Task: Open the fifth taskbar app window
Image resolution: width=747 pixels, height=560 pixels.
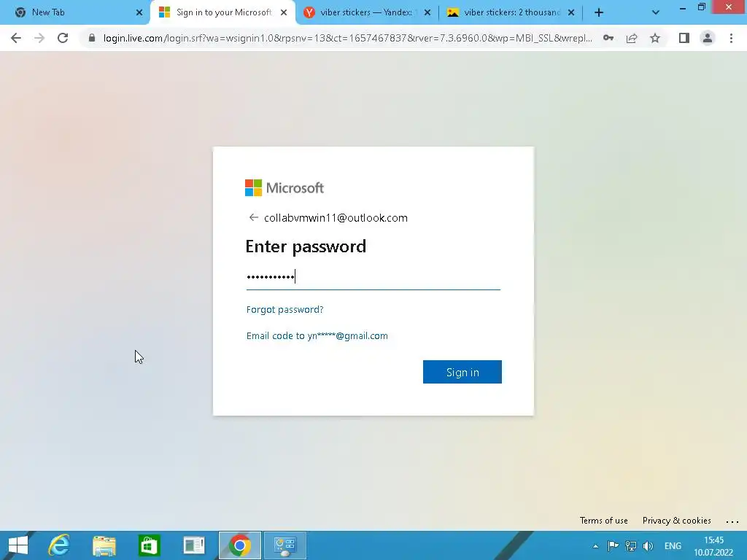Action: point(194,545)
